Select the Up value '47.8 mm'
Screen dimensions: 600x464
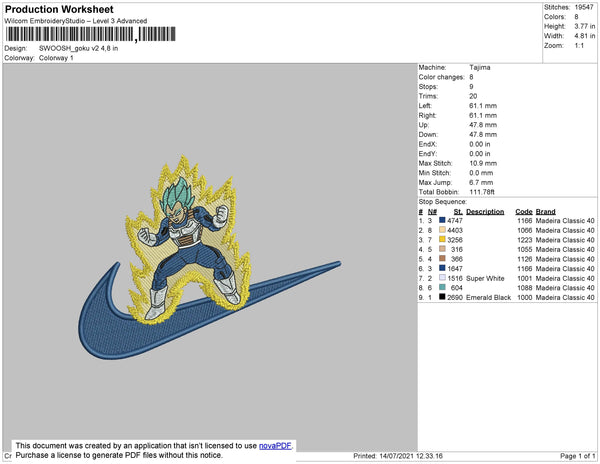click(483, 125)
